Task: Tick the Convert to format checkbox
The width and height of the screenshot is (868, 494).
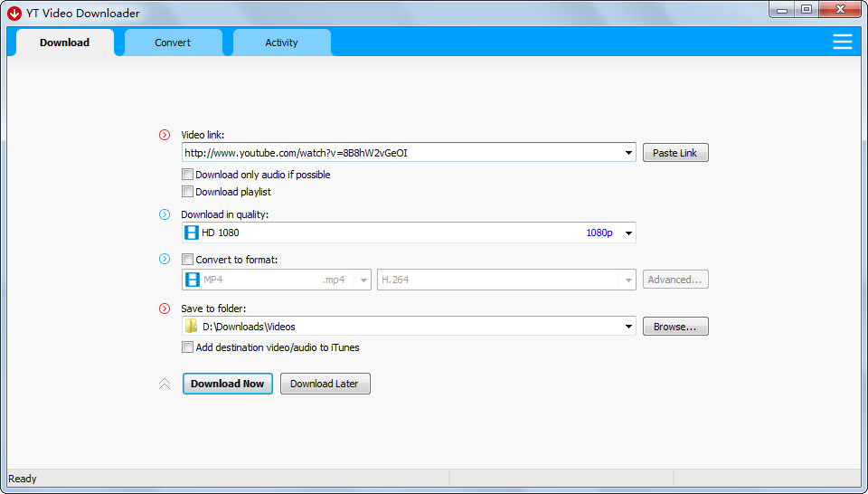Action: tap(188, 259)
